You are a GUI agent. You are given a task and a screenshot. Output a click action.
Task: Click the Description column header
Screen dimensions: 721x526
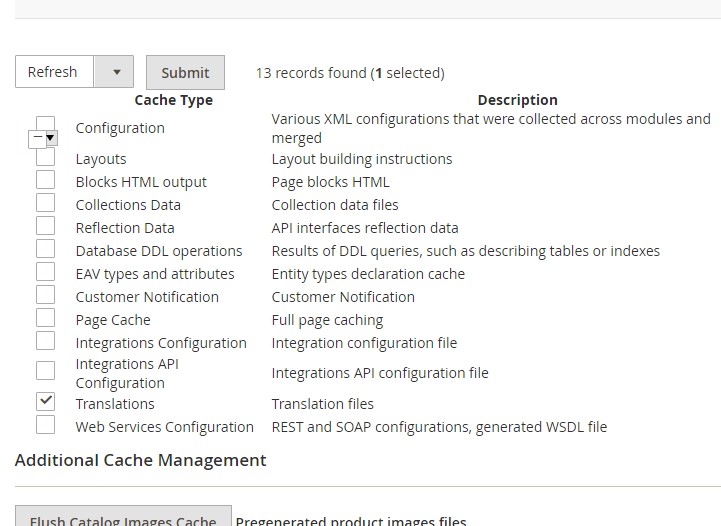click(x=517, y=100)
